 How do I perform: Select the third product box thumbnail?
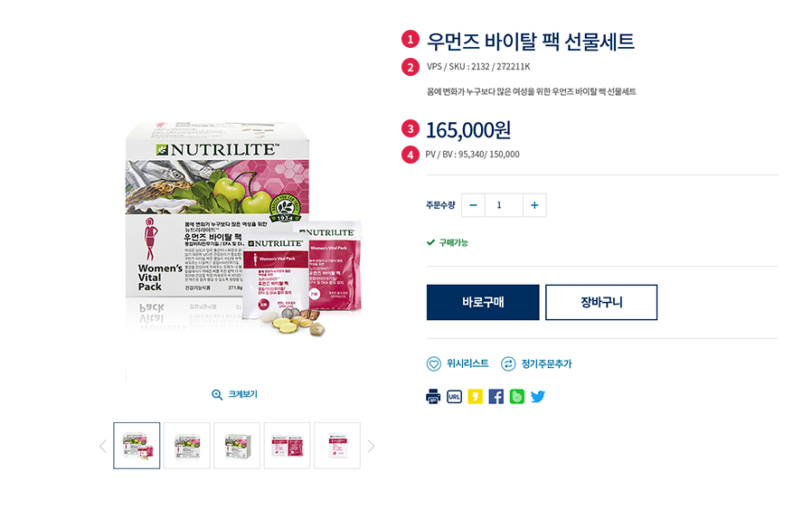pyautogui.click(x=237, y=446)
